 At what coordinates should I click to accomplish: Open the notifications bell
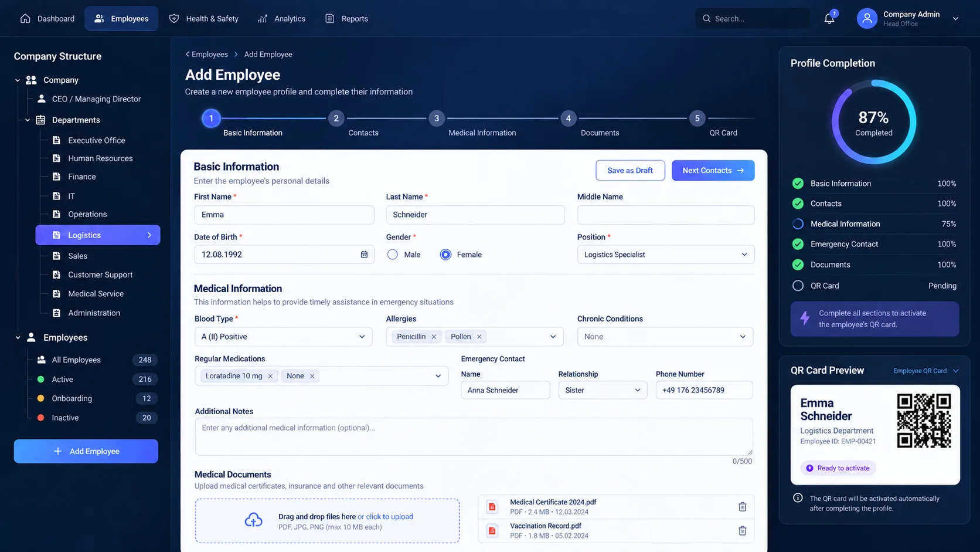tap(829, 19)
